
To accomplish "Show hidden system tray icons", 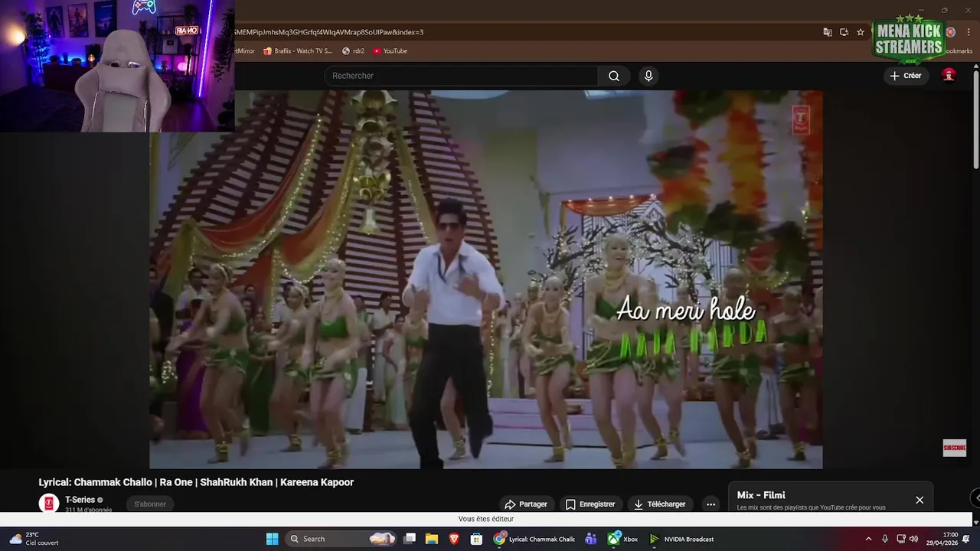I will pyautogui.click(x=868, y=539).
